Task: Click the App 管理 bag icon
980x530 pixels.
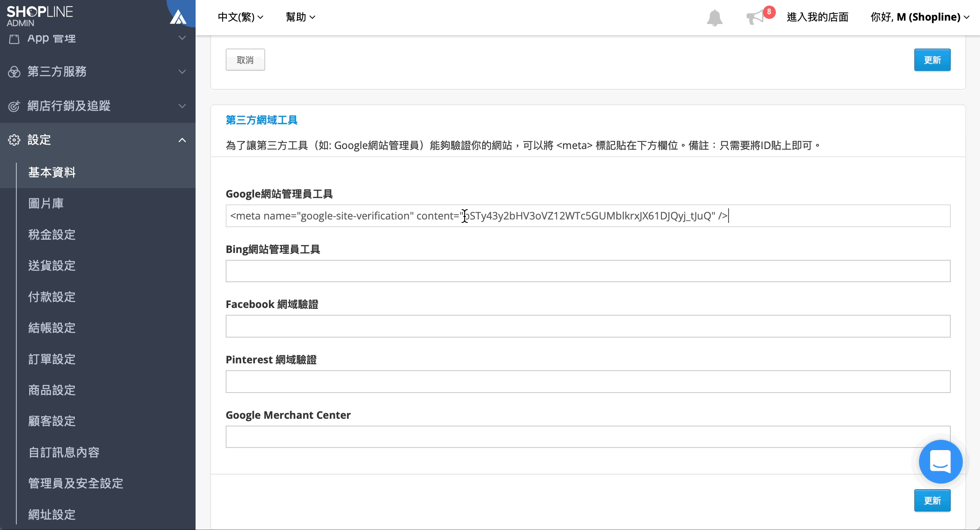Action: (x=14, y=39)
